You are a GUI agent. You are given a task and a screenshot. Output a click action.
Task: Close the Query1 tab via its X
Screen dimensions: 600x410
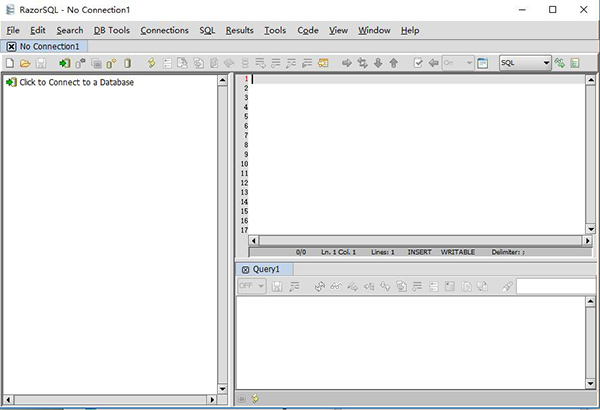pyautogui.click(x=245, y=270)
